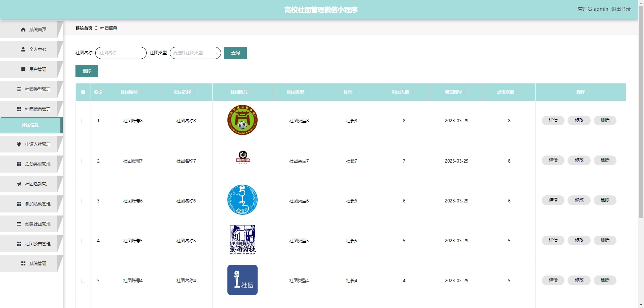Collapse 社团信息管理 menu
The image size is (644, 308).
[x=31, y=109]
